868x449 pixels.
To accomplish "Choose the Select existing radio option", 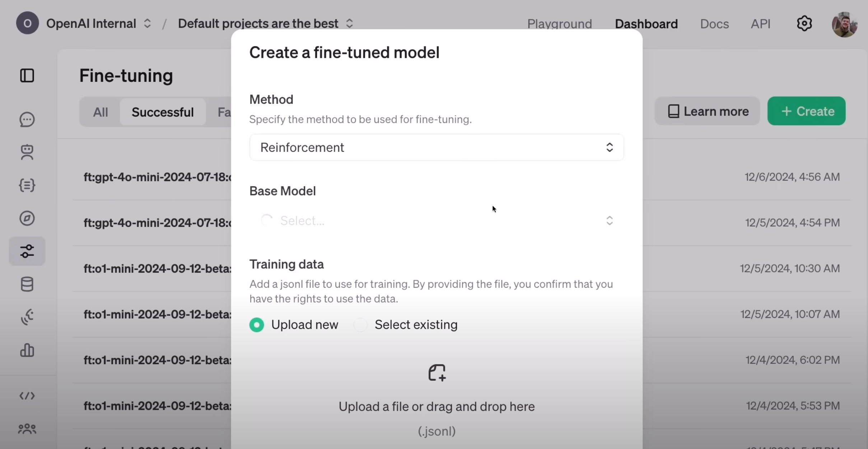I will point(360,325).
